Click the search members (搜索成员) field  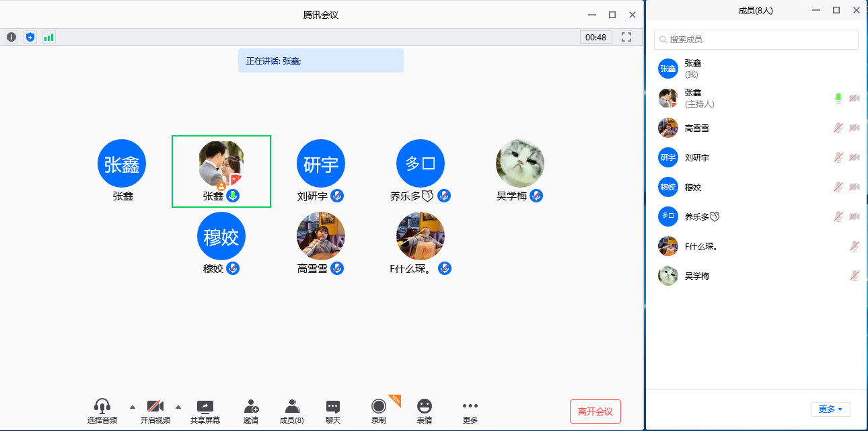point(756,40)
